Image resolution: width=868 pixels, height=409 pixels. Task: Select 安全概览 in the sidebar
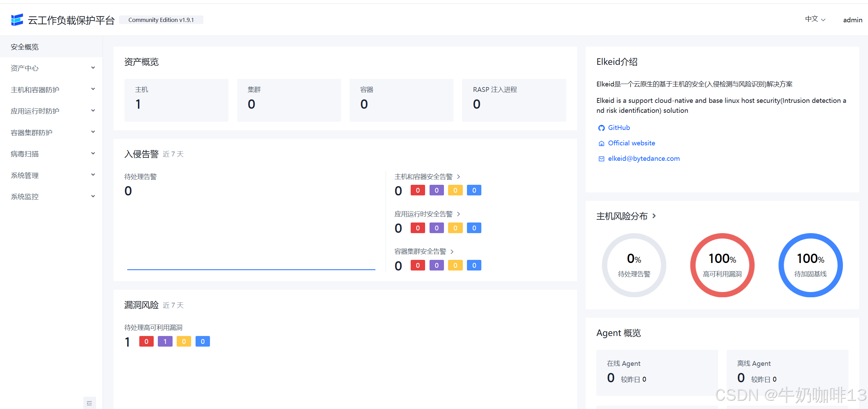tap(51, 47)
